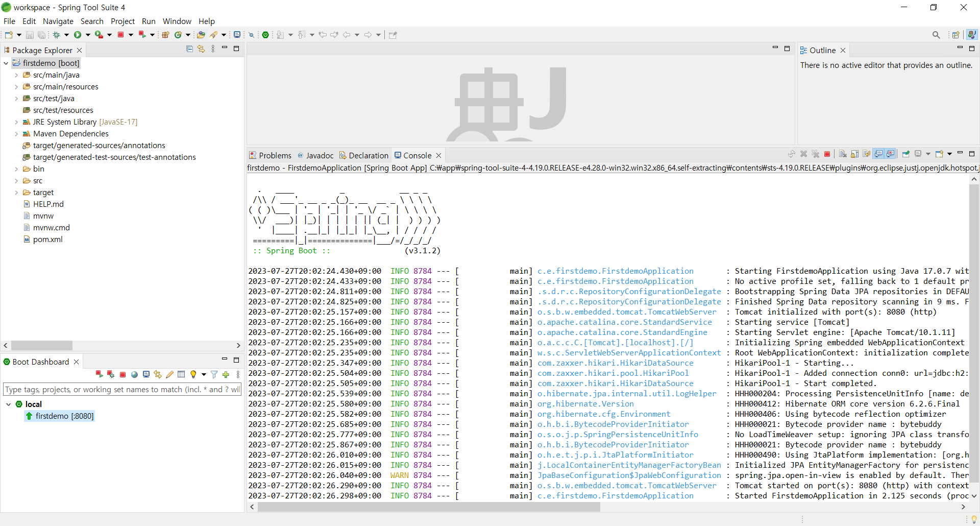Click the New file icon in main toolbar
Screen dimensions: 980x526
pos(9,35)
